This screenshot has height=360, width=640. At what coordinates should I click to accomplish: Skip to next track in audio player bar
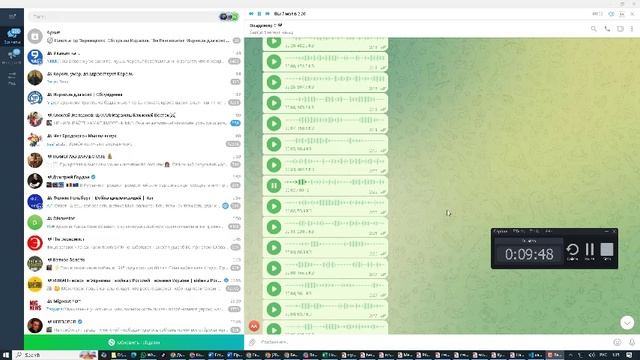[267, 14]
